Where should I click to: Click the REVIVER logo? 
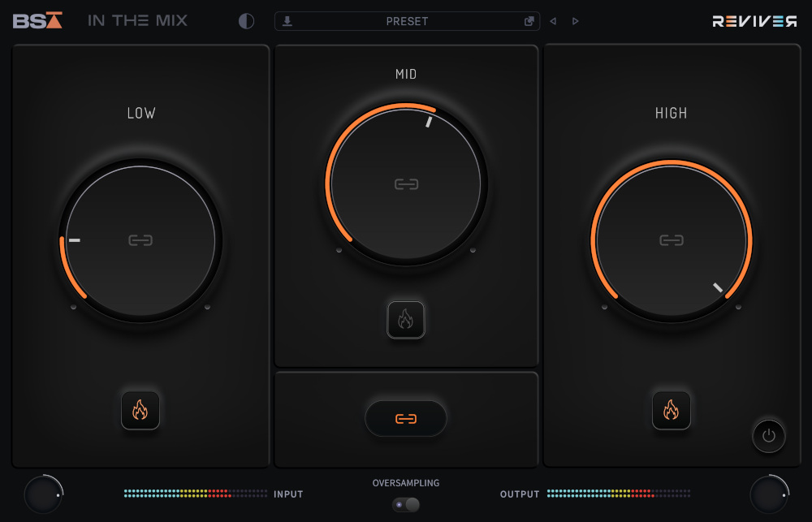click(754, 19)
